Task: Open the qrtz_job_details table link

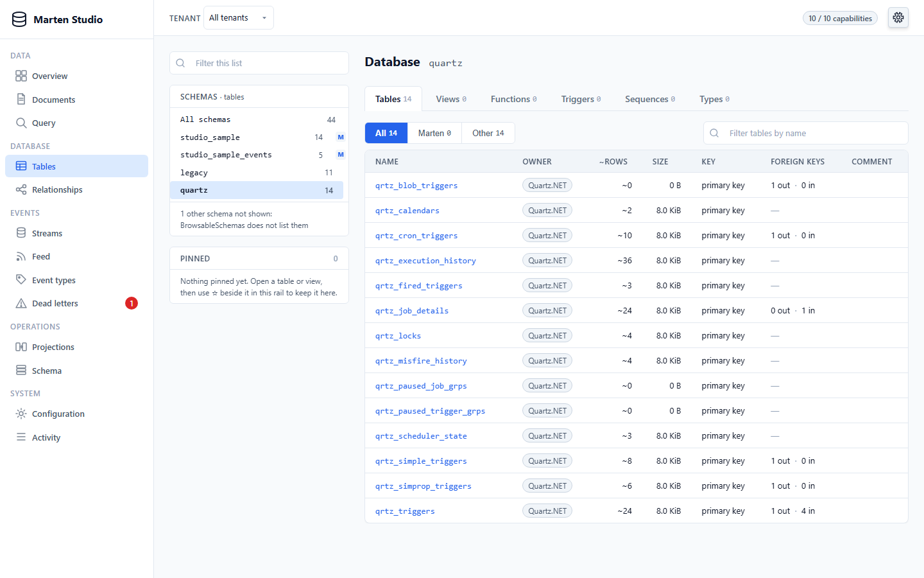Action: [412, 311]
